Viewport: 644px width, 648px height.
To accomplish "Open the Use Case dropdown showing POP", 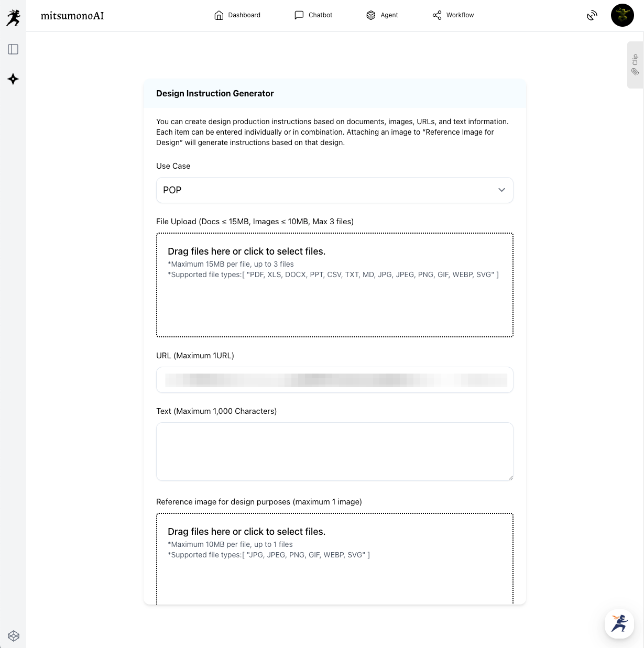I will [334, 190].
